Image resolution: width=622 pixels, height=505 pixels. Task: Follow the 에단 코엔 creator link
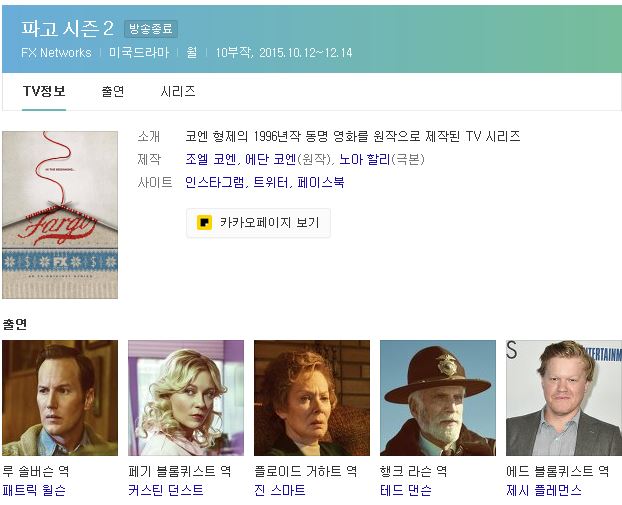point(270,159)
